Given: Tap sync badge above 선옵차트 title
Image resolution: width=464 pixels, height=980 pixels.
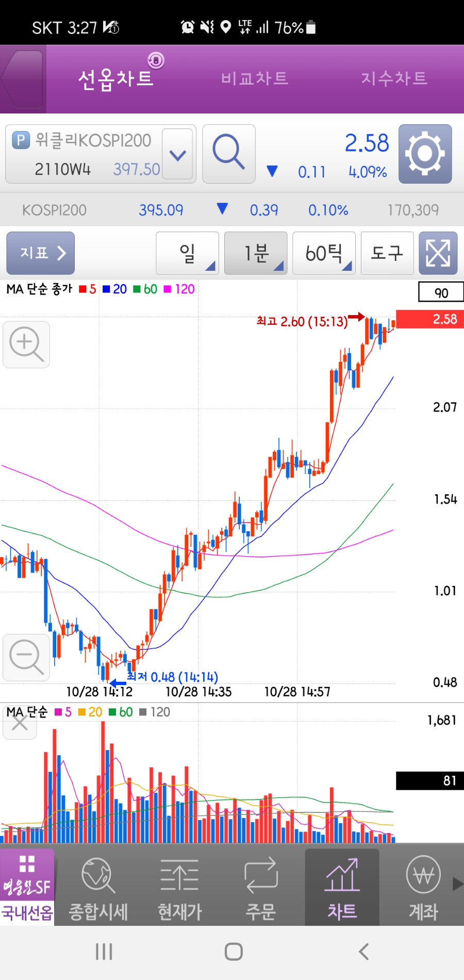Looking at the screenshot, I should pos(156,61).
